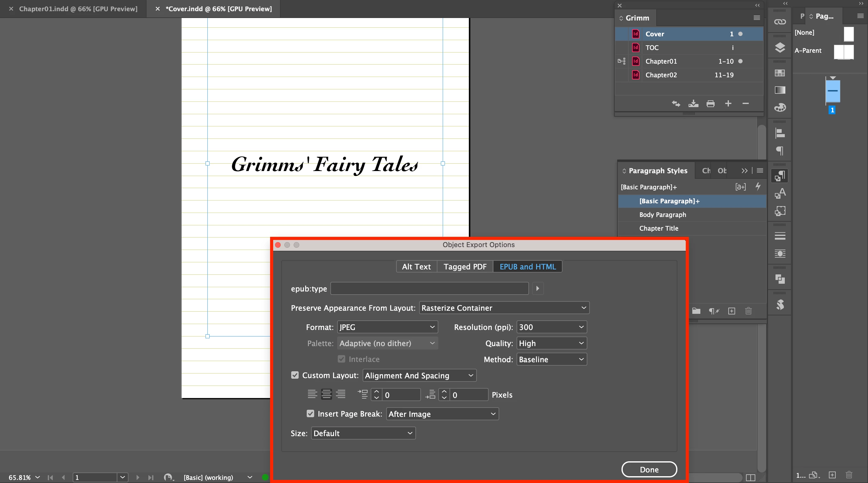Select the Chapter Title paragraph style
This screenshot has height=483, width=868.
point(659,228)
